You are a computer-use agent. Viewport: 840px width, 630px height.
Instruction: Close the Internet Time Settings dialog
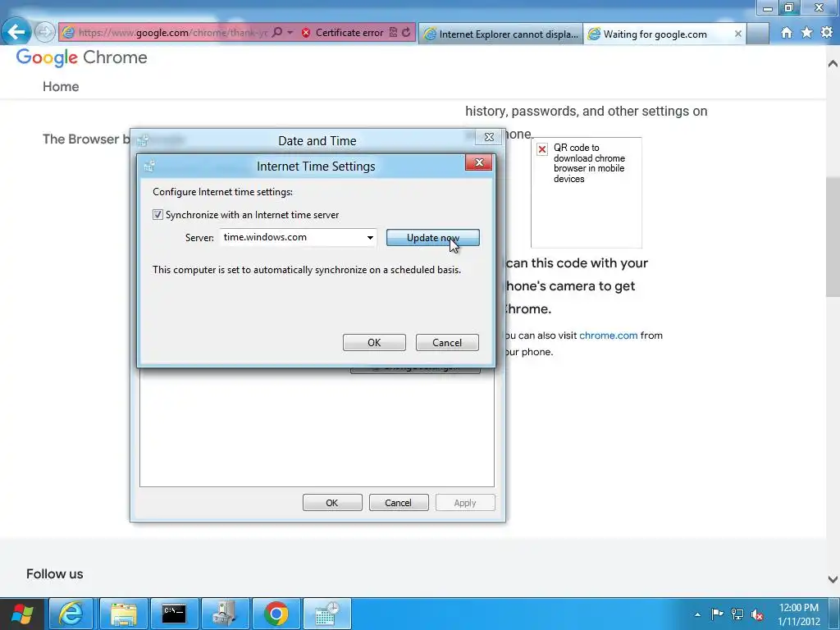(478, 162)
